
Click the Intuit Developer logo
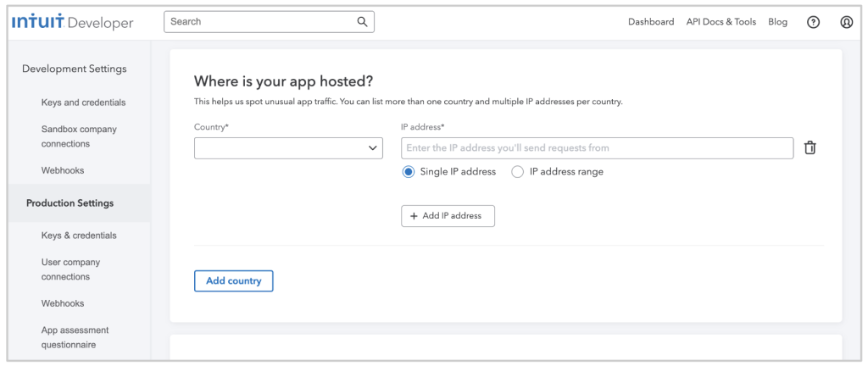coord(73,22)
